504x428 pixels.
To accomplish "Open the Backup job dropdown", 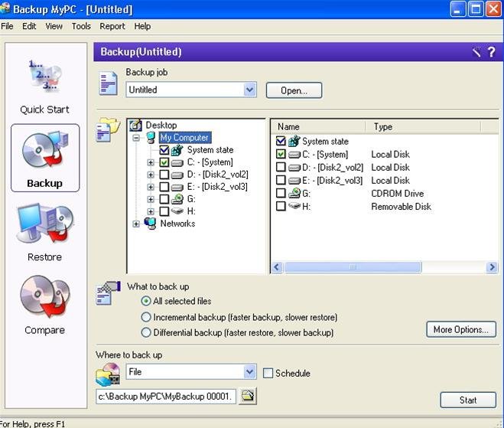I will tap(249, 90).
